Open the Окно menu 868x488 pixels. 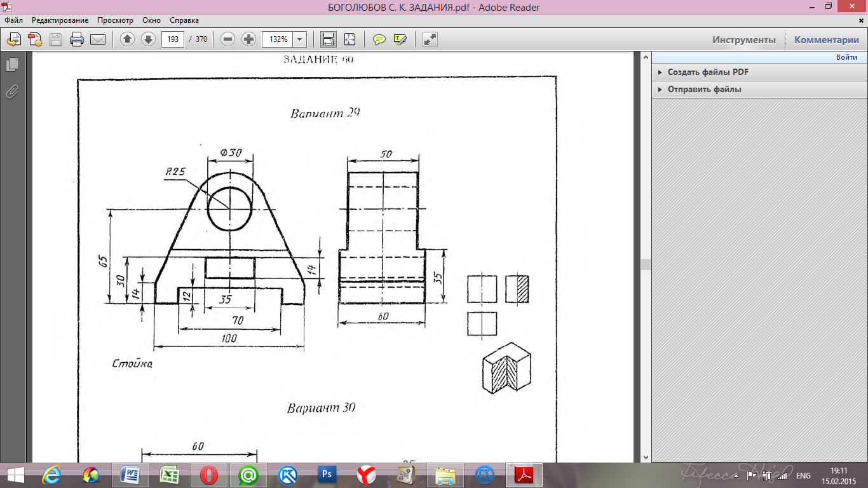pos(152,20)
